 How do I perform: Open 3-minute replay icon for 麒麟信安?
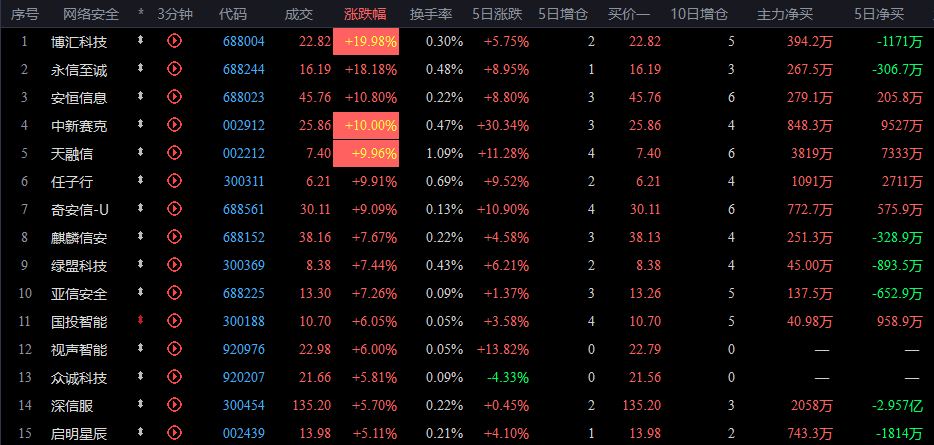[x=174, y=237]
